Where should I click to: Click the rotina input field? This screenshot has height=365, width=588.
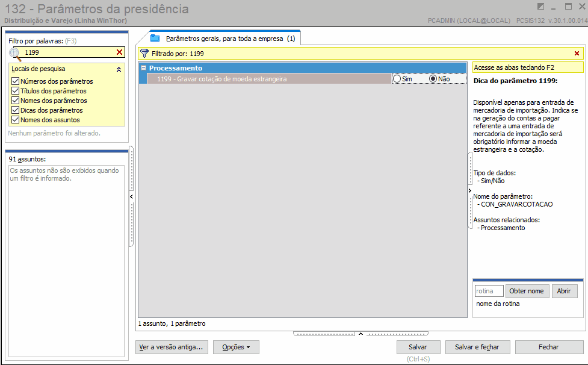[x=489, y=291]
